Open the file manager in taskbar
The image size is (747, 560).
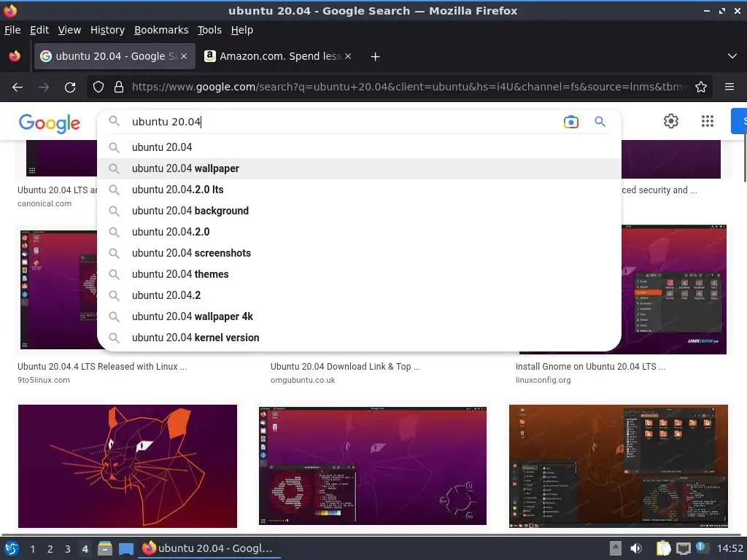[x=105, y=548]
